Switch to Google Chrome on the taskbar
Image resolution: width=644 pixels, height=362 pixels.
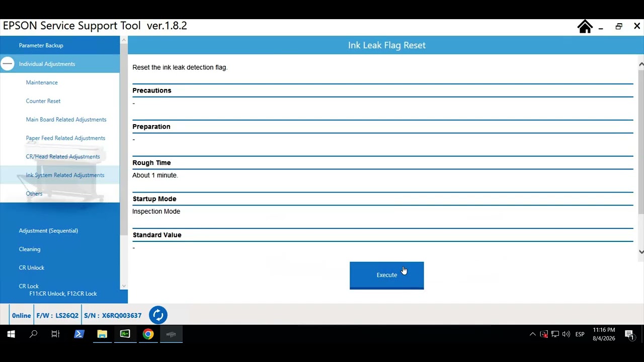[148, 334]
